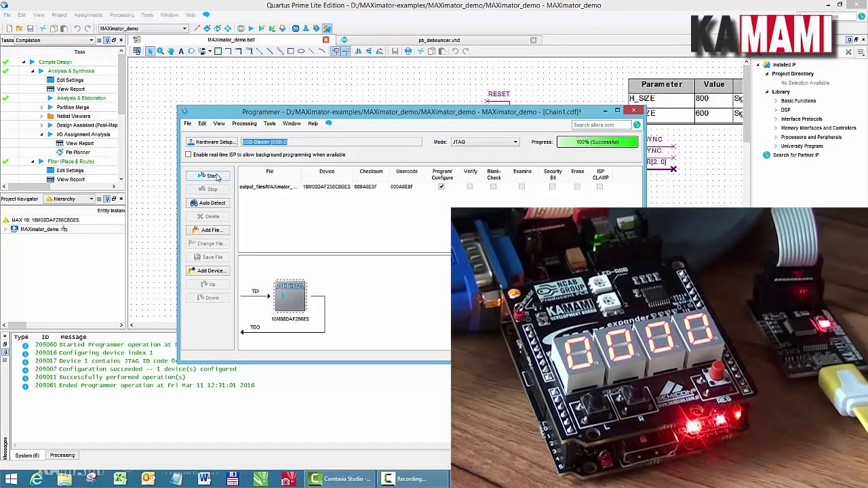Image resolution: width=868 pixels, height=488 pixels.
Task: Click the Windows Start button
Action: pyautogui.click(x=11, y=479)
